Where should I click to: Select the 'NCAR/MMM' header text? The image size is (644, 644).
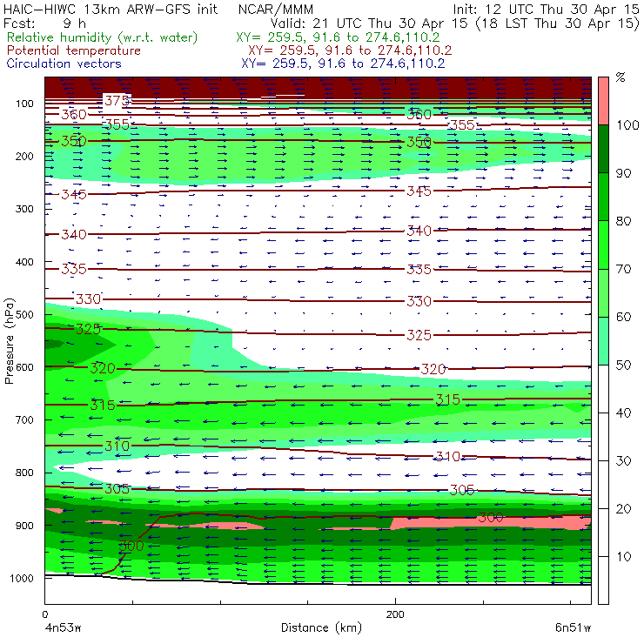point(276,9)
